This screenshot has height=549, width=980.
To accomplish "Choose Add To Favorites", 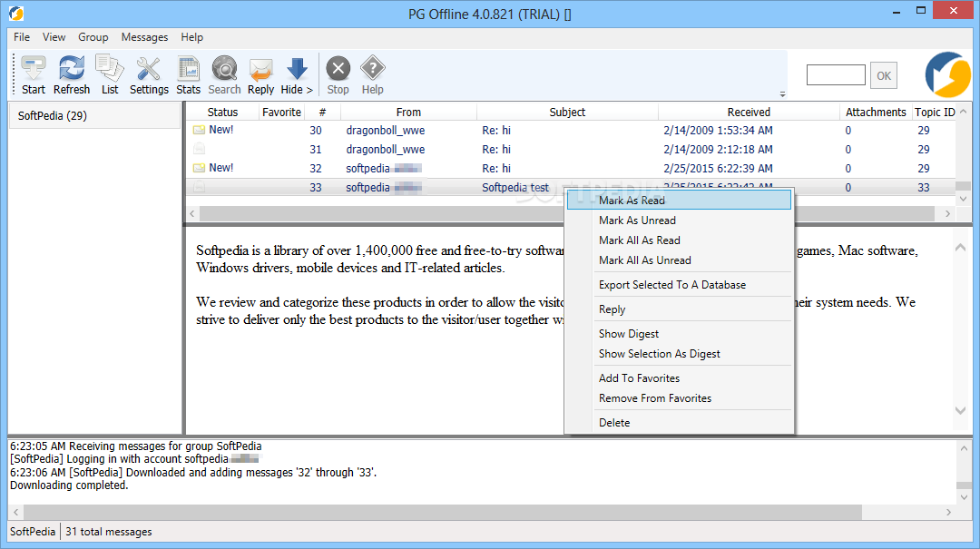I will [679, 377].
